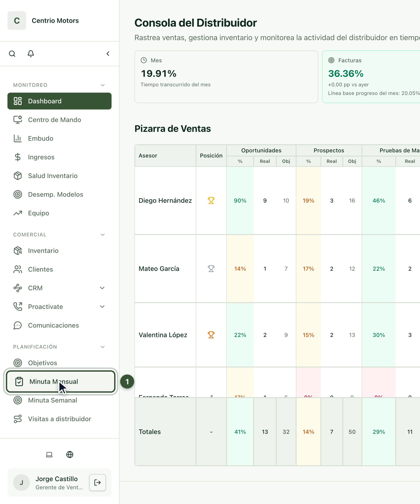The image size is (420, 504).
Task: Click the Centrio Motors C logo
Action: click(17, 20)
